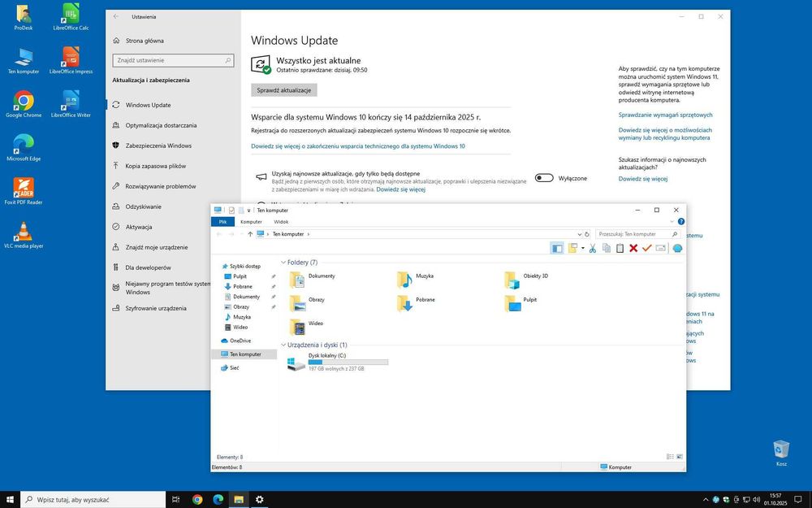Screen dimensions: 812x508
Task: Click the blue Help question mark in Explorer
Action: (x=681, y=221)
